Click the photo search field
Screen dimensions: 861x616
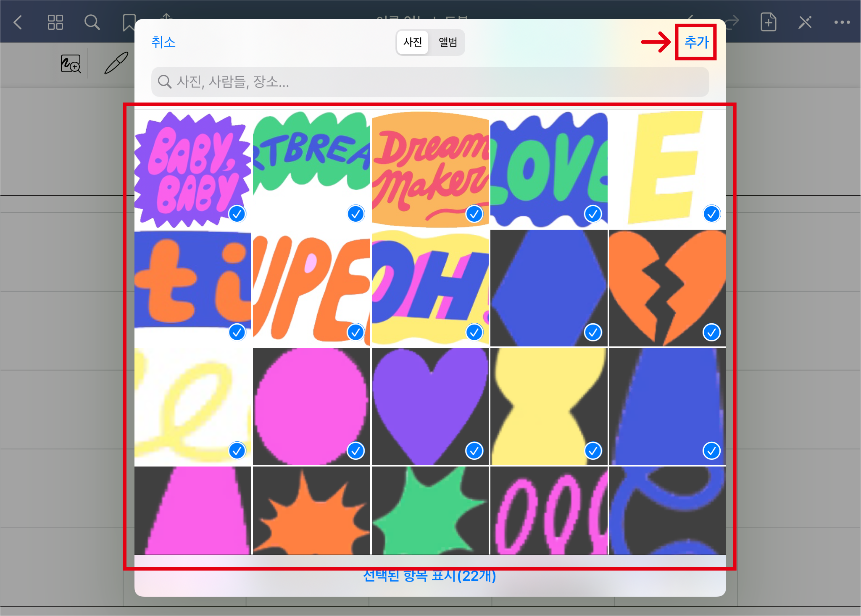[430, 82]
